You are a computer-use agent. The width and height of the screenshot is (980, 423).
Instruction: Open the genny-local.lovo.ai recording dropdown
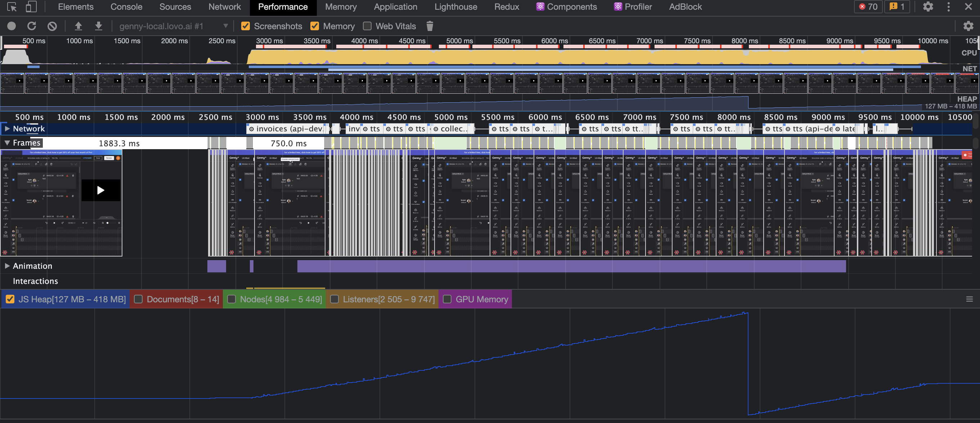click(x=174, y=26)
